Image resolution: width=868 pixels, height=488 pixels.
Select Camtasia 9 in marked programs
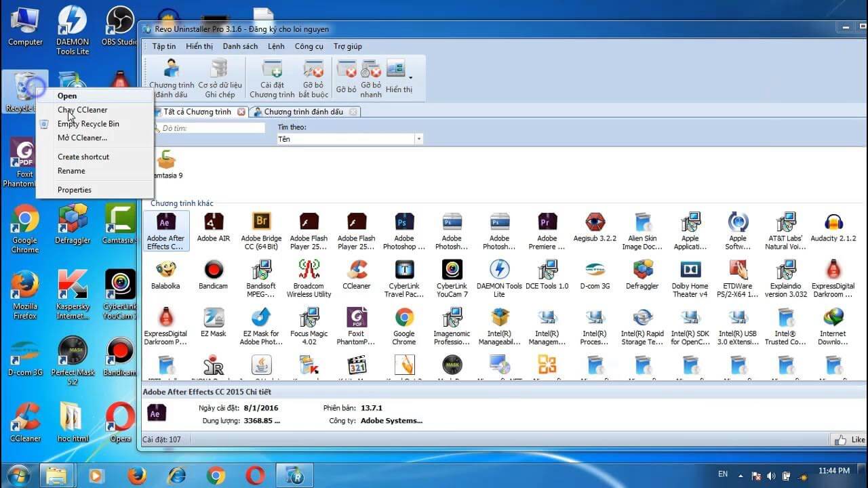[x=166, y=165]
